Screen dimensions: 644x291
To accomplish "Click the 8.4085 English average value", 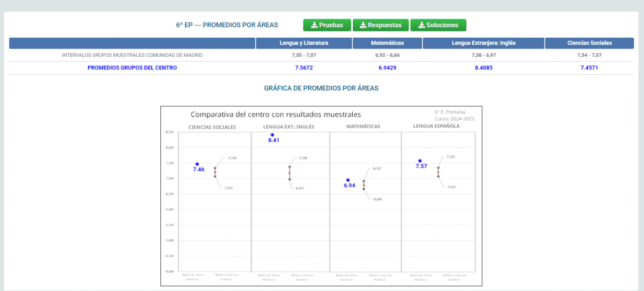I will pos(484,68).
